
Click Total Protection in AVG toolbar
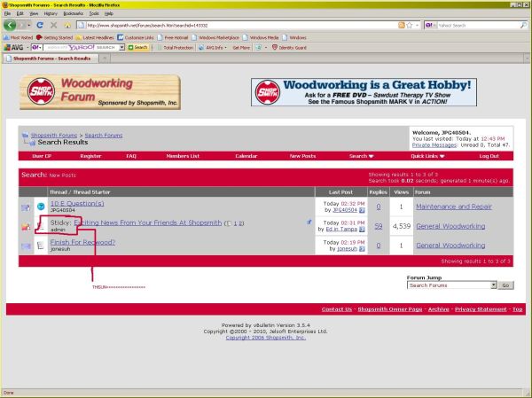[x=175, y=48]
